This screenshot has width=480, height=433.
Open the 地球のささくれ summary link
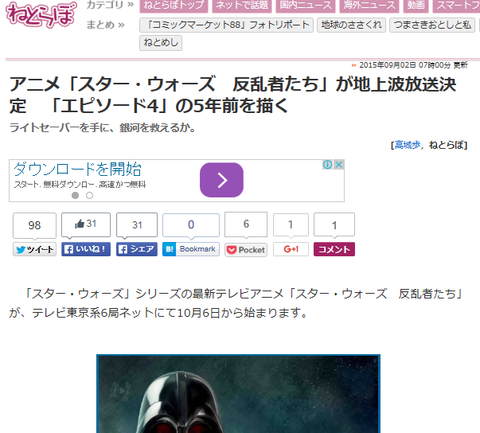tap(351, 25)
